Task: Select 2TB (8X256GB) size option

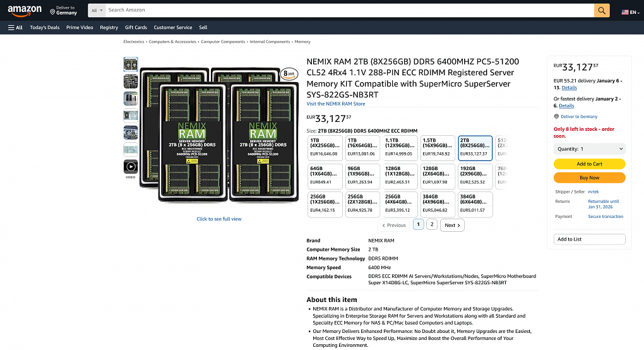Action: pyautogui.click(x=475, y=148)
